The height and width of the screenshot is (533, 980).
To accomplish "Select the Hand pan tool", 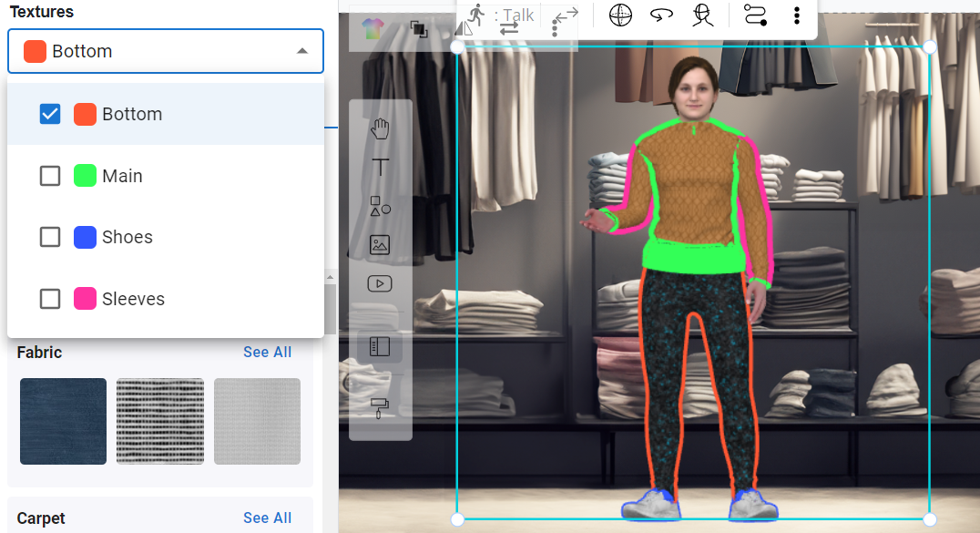I will pos(380,128).
